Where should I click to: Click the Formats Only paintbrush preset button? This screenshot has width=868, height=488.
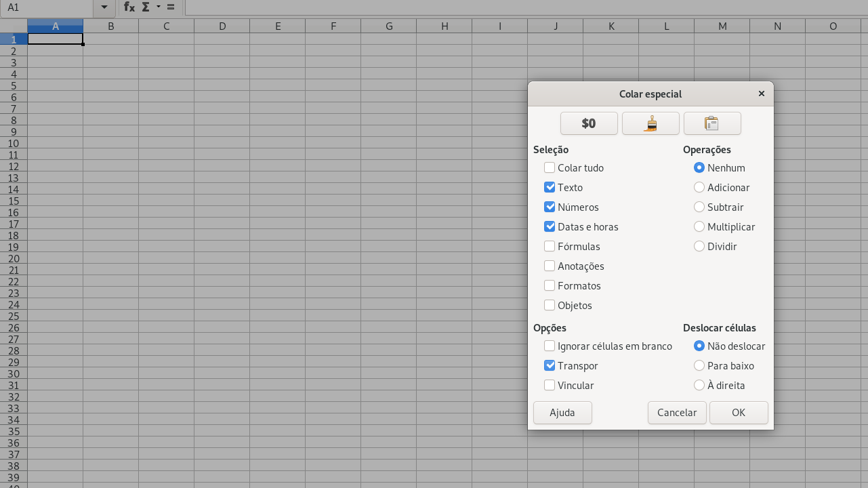[650, 123]
